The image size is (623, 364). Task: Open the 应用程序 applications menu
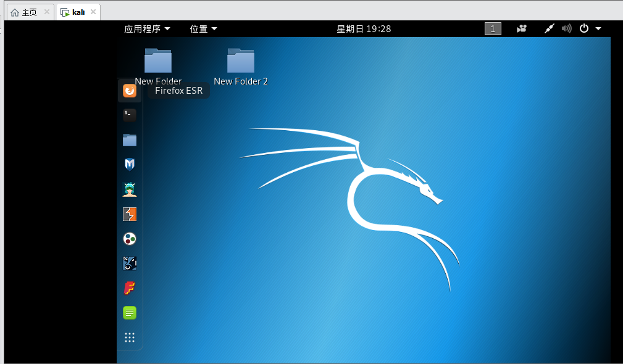point(147,28)
